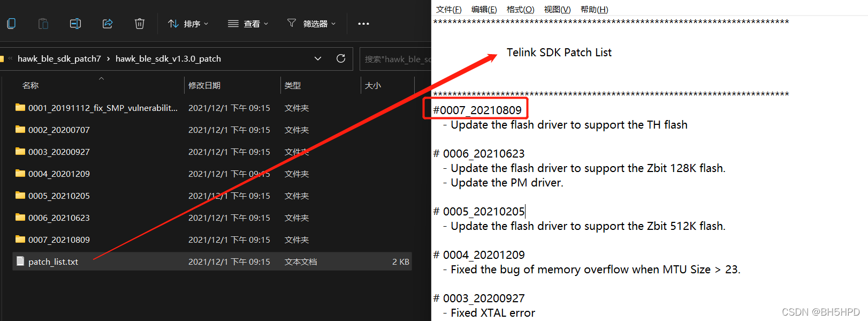The image size is (868, 321).
Task: Click the # 0006_20210623 line in Notepad
Action: pyautogui.click(x=479, y=153)
